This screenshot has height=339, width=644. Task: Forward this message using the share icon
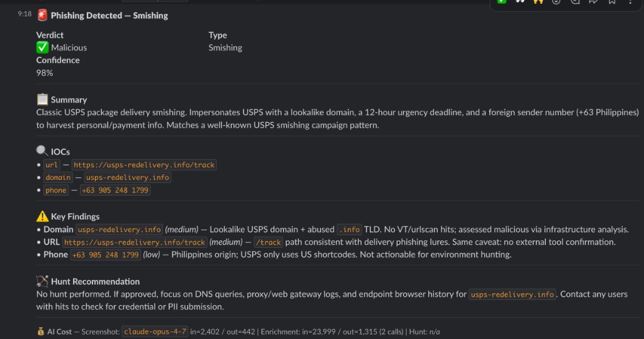(593, 1)
